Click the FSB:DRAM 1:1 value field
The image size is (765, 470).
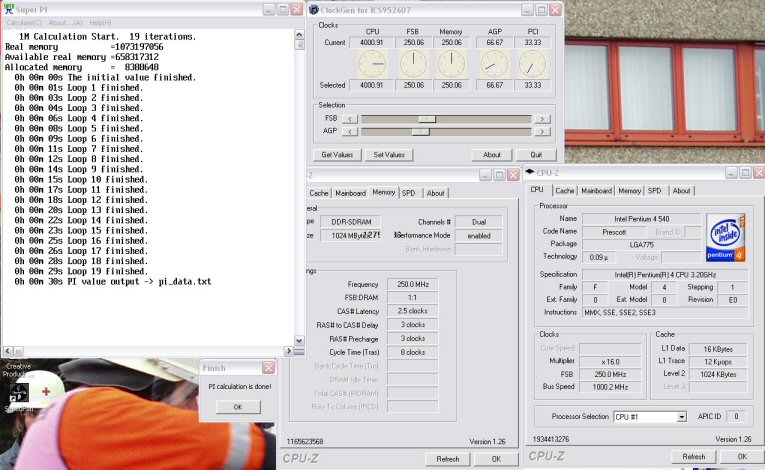pos(413,297)
